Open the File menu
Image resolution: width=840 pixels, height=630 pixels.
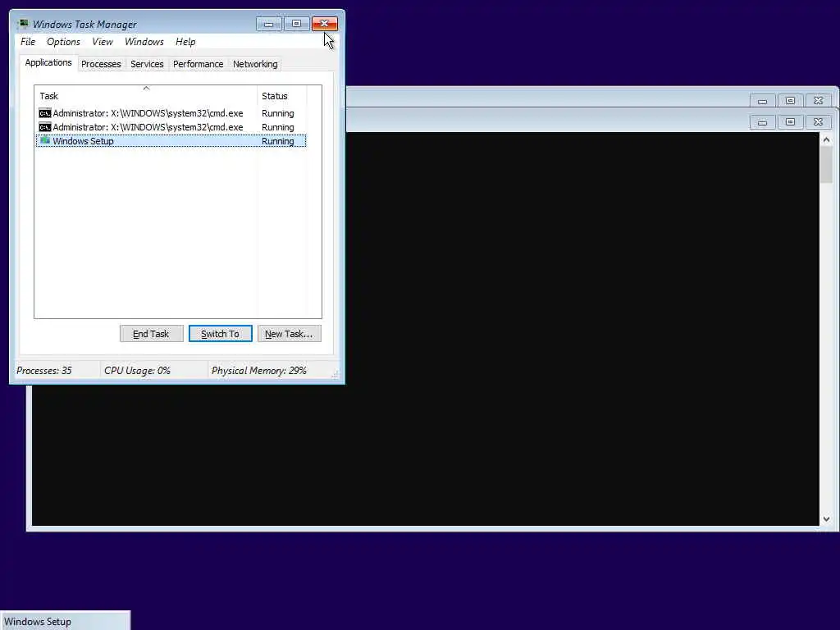point(27,42)
